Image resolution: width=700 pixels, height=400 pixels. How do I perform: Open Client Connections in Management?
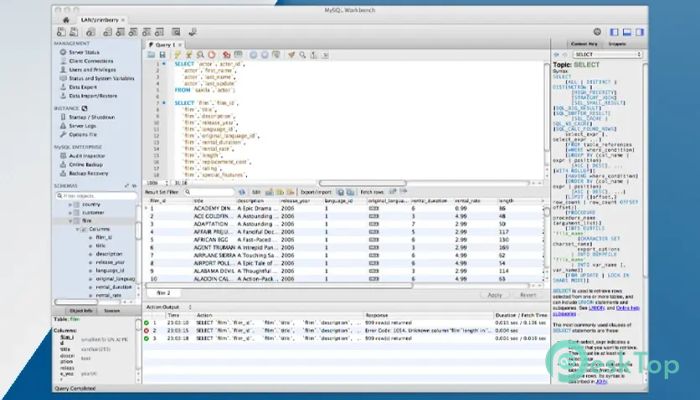click(91, 61)
